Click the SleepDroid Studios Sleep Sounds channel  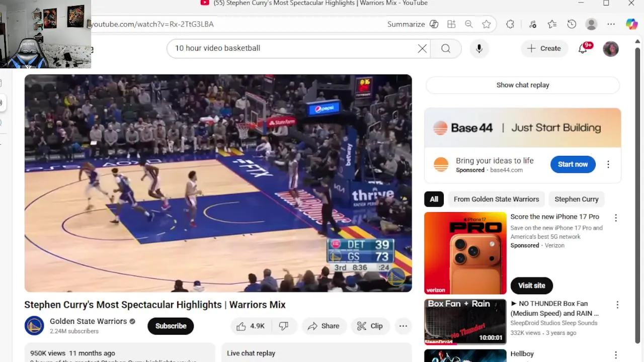pos(554,323)
